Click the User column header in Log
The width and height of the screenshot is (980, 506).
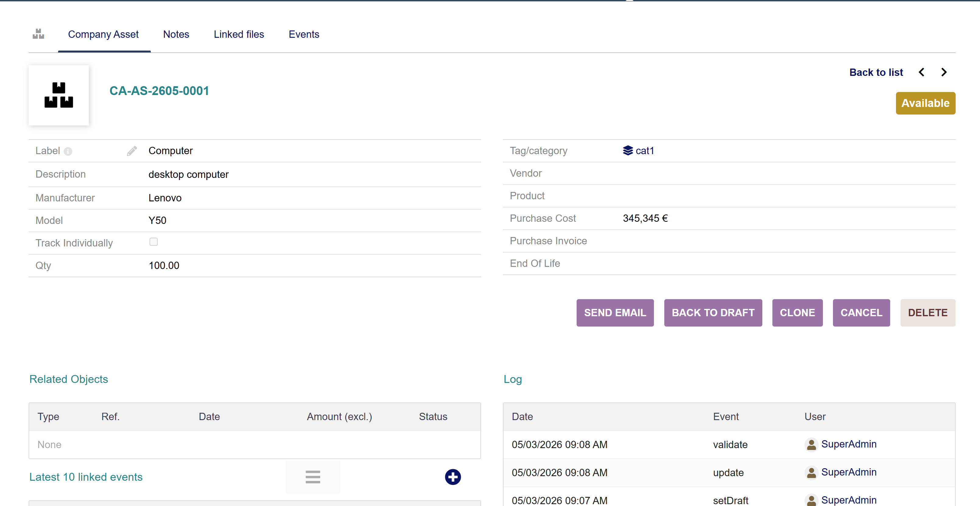[x=815, y=416]
